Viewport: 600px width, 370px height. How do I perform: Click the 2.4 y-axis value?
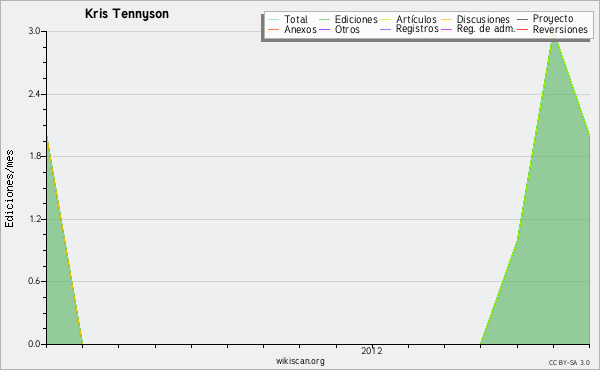34,94
